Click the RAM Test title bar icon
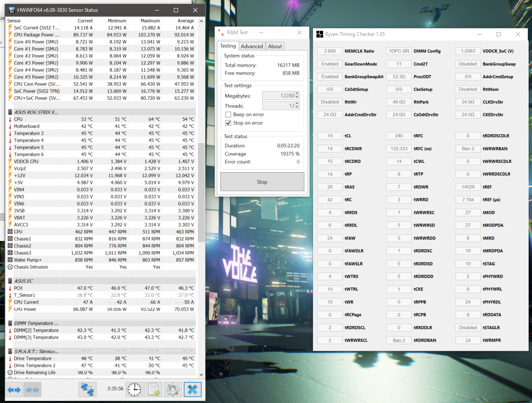 click(x=221, y=32)
